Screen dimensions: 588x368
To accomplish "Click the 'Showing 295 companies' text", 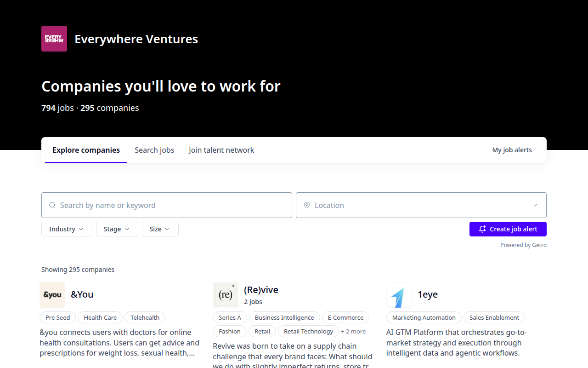I will click(x=78, y=270).
